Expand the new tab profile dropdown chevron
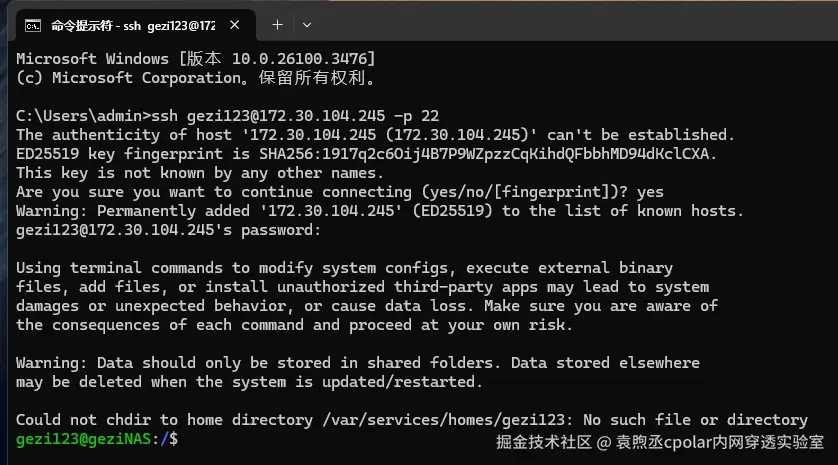This screenshot has width=838, height=465. [307, 24]
